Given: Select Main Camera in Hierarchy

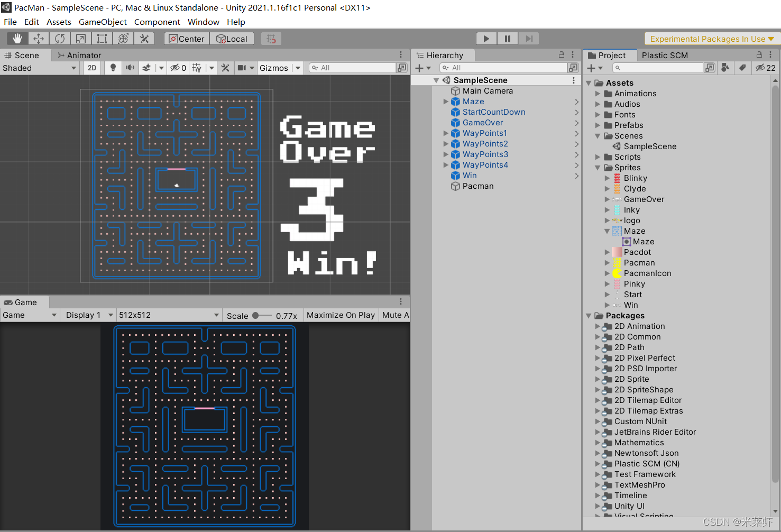Looking at the screenshot, I should [x=488, y=91].
